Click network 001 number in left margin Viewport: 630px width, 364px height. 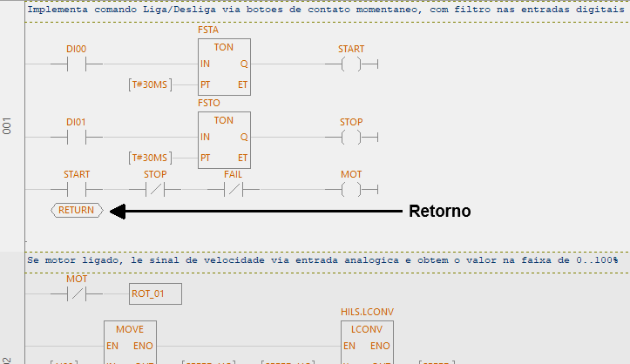[x=7, y=126]
